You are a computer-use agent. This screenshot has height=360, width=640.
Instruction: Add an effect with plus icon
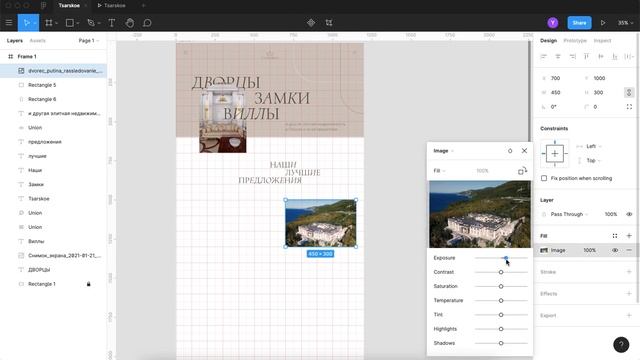629,293
